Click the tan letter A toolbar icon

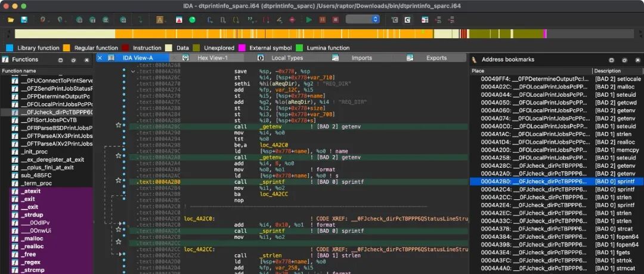click(160, 20)
